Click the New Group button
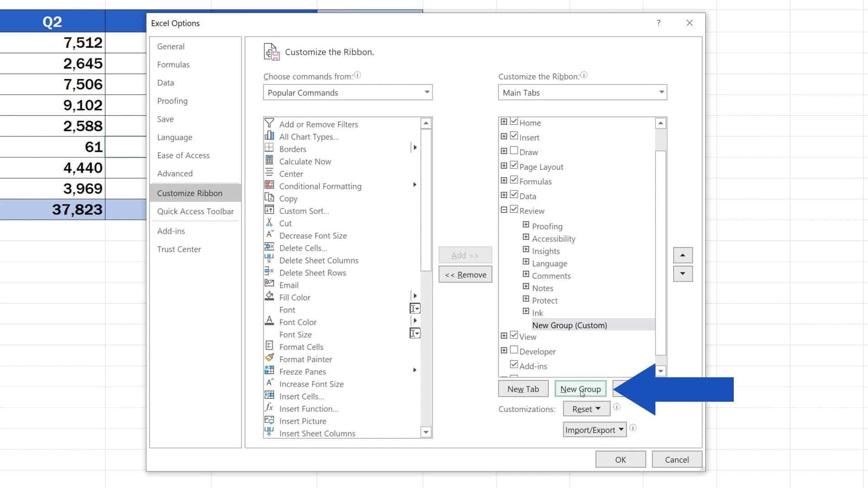868x488 pixels. (x=580, y=389)
